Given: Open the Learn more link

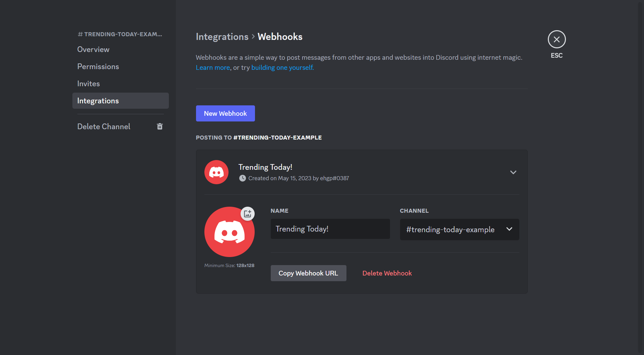Looking at the screenshot, I should point(213,67).
